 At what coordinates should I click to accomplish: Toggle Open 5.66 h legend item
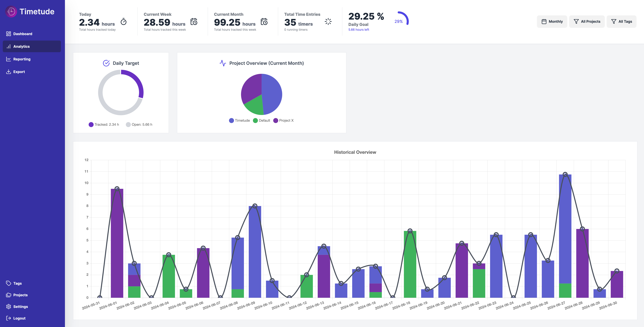pos(139,124)
